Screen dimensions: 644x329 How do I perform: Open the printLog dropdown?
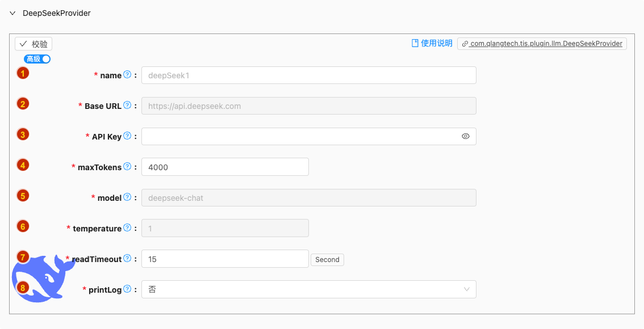tap(308, 289)
